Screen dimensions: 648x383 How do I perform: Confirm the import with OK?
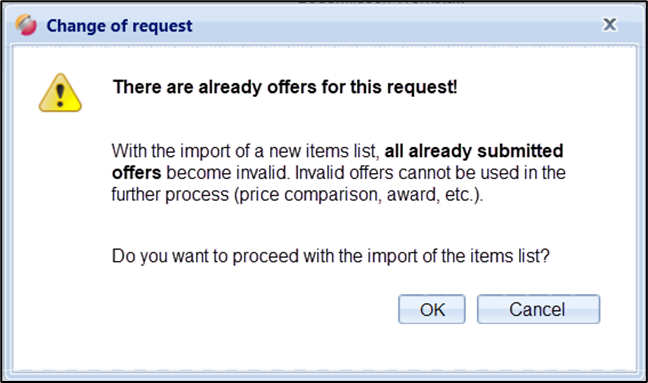click(x=432, y=309)
